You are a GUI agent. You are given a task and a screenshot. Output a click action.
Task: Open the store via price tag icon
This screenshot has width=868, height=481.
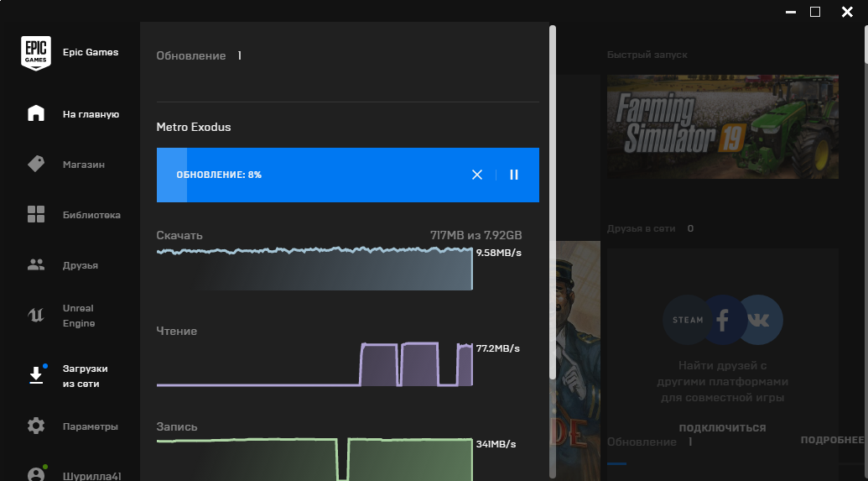click(x=36, y=164)
